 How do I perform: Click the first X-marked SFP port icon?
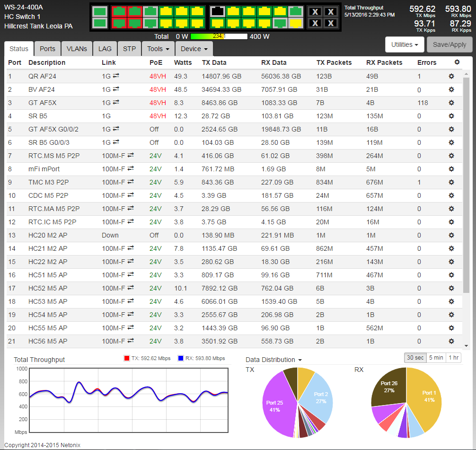(x=315, y=12)
